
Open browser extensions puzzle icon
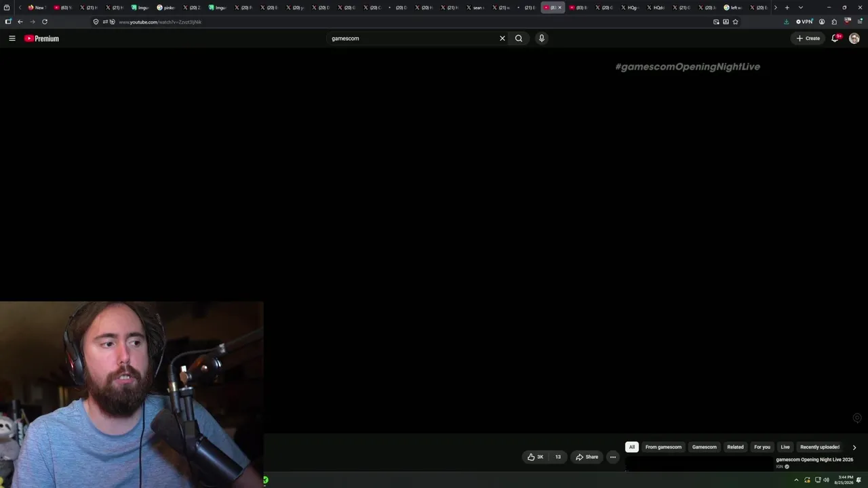[834, 22]
